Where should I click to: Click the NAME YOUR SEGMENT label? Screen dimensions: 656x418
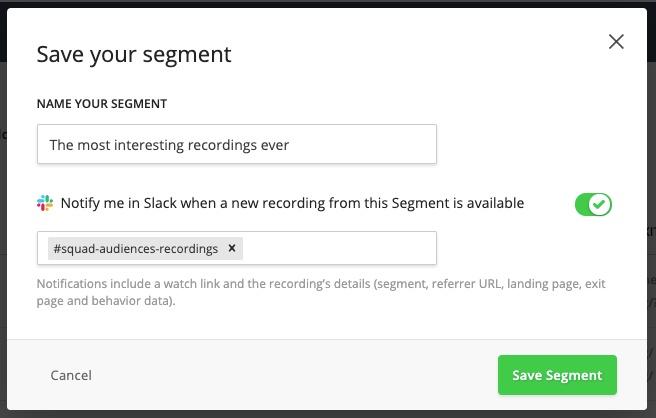[x=102, y=104]
